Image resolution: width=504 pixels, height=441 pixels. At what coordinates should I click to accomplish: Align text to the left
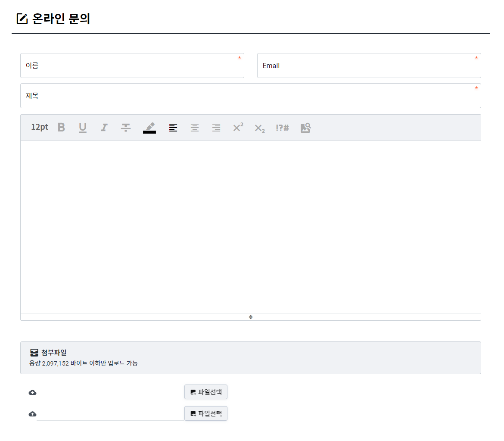[173, 127]
